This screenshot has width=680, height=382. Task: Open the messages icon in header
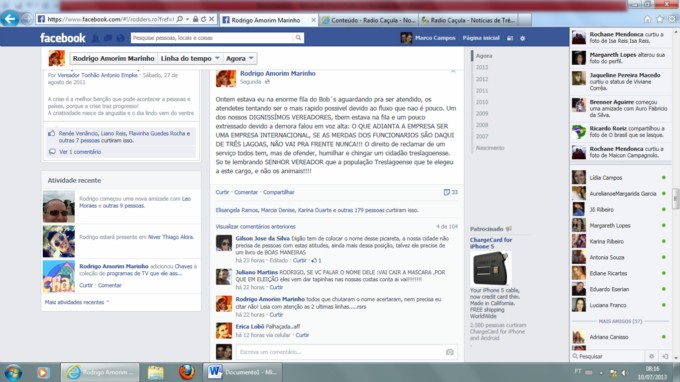pyautogui.click(x=108, y=38)
